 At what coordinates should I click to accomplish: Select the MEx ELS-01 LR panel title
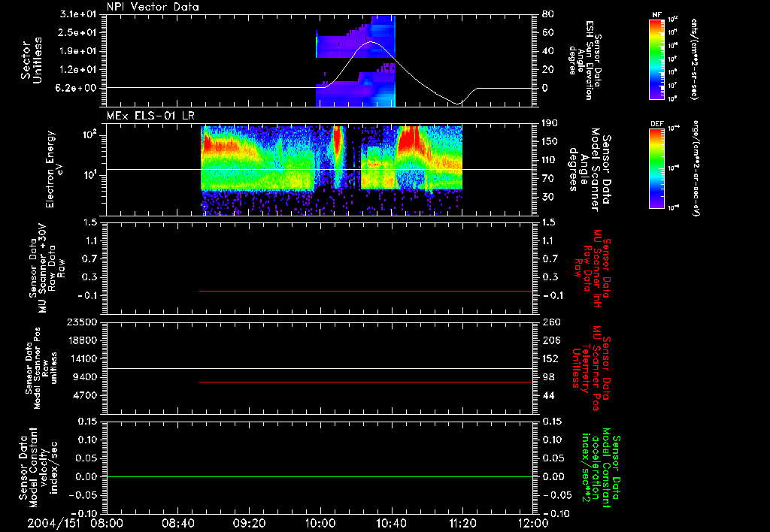pos(150,116)
